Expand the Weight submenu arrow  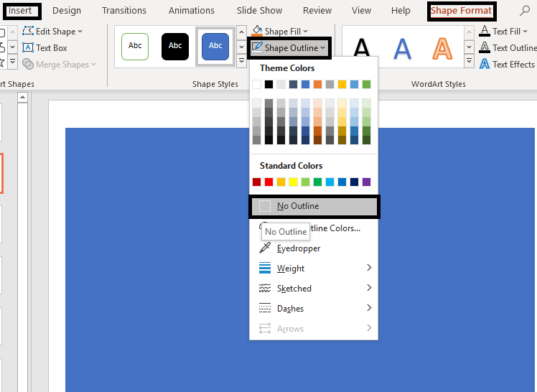point(369,267)
